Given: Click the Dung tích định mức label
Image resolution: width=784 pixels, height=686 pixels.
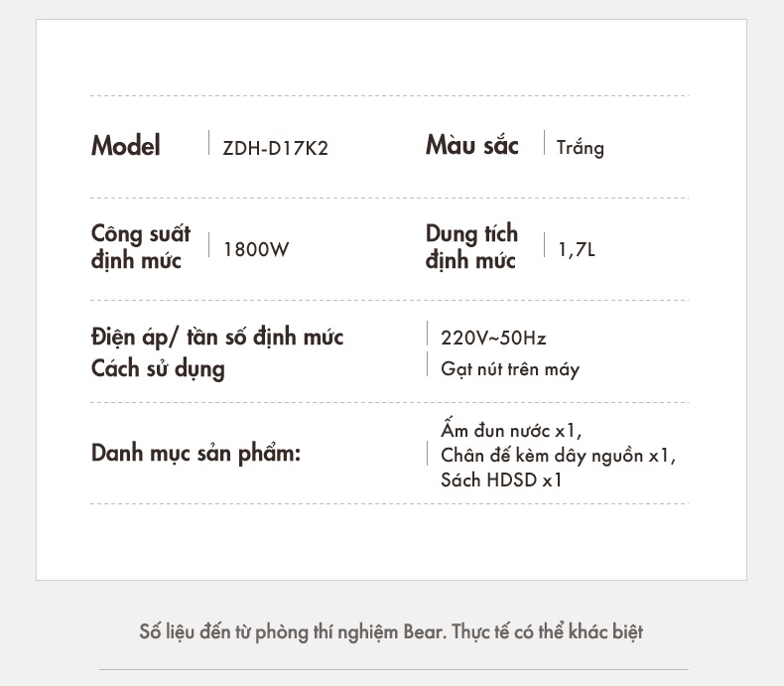Looking at the screenshot, I should 471,246.
